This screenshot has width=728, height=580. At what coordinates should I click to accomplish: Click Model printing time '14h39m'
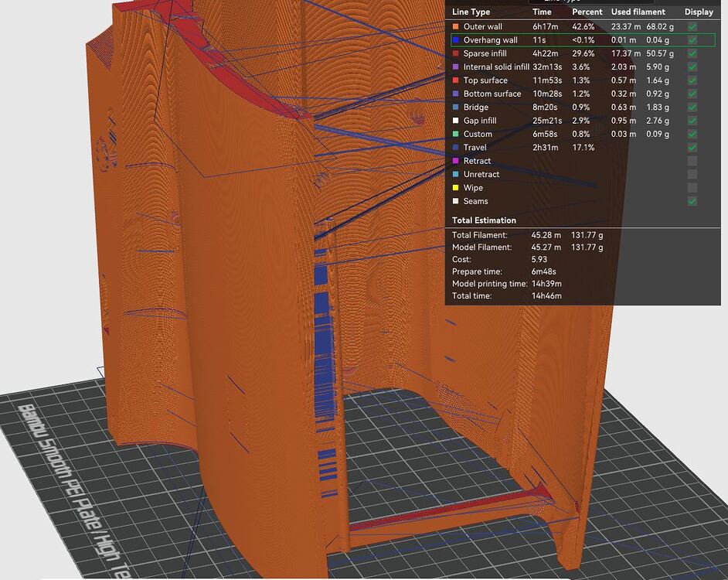point(546,284)
